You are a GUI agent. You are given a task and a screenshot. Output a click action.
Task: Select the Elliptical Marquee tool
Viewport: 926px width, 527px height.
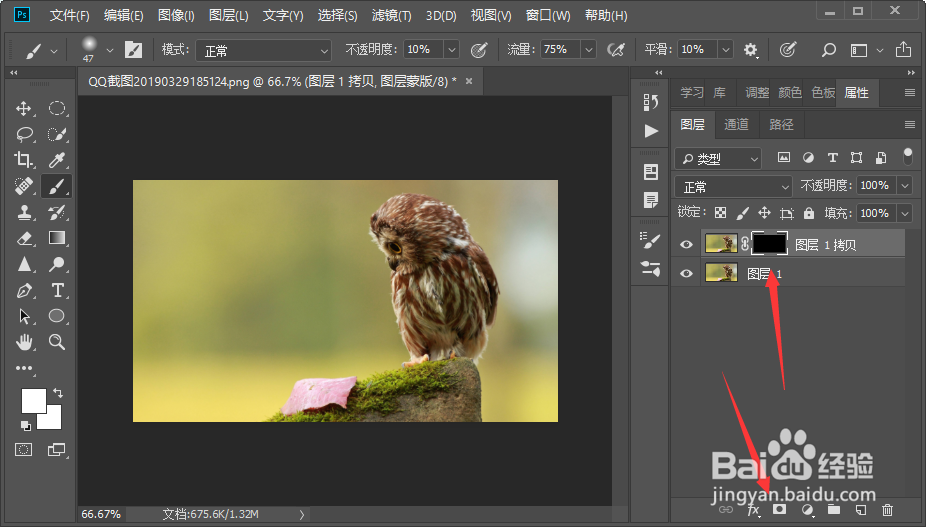[57, 108]
